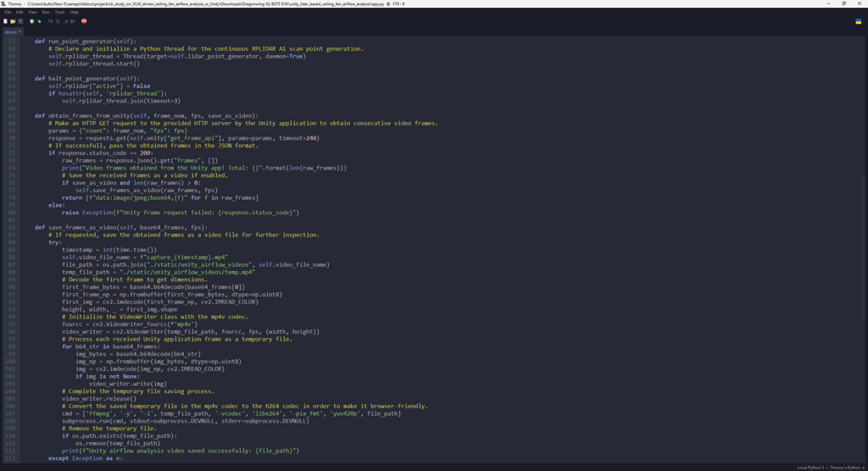868x471 pixels.
Task: Click on 'fourcc = cv2.VideoWriter_fourcc' line
Action: [x=130, y=324]
